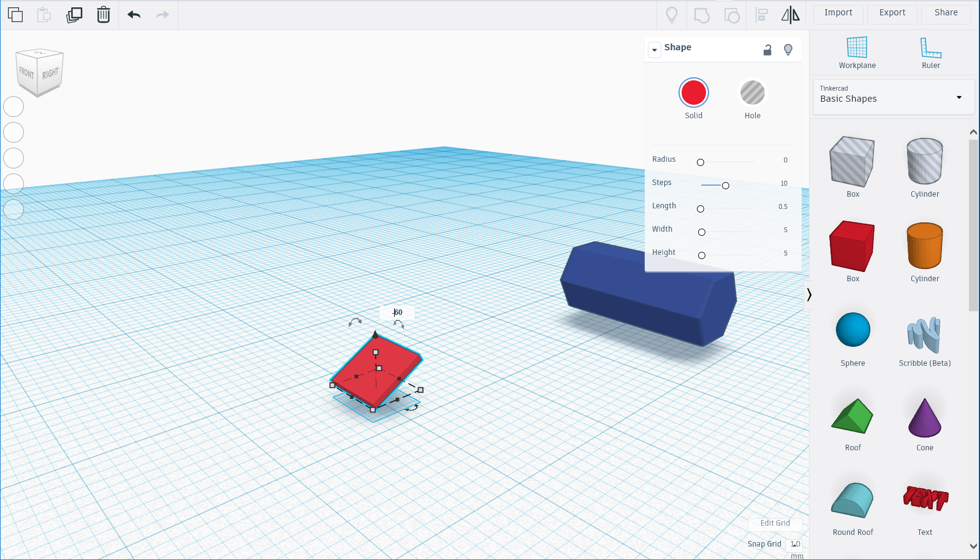Image resolution: width=980 pixels, height=560 pixels.
Task: Duplicate the selected shape using the Duplicate icon
Action: pos(74,15)
